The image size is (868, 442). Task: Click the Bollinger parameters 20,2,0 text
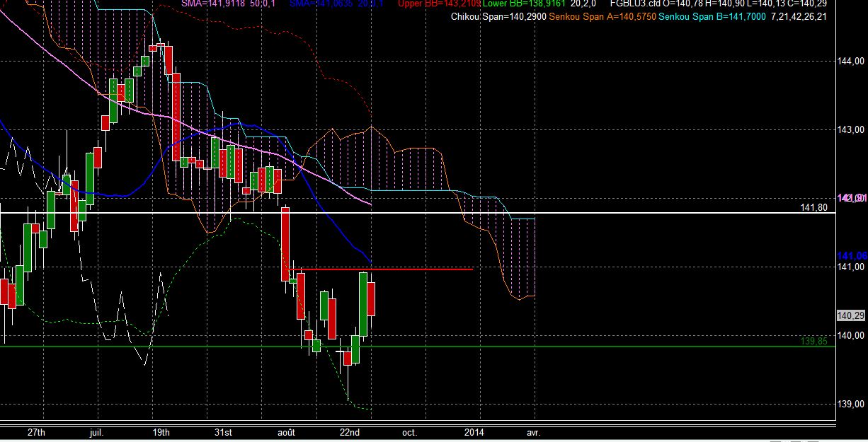pyautogui.click(x=584, y=4)
